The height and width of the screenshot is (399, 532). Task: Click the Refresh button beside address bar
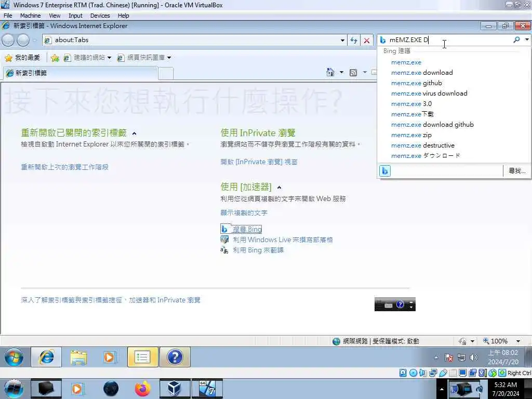click(354, 41)
